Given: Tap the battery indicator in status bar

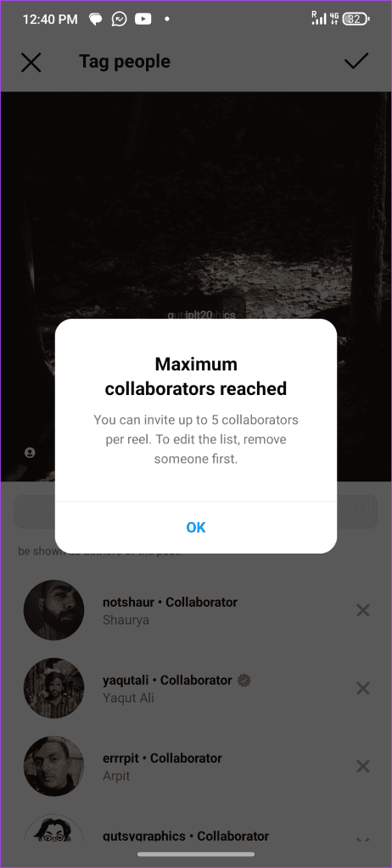Looking at the screenshot, I should (356, 19).
